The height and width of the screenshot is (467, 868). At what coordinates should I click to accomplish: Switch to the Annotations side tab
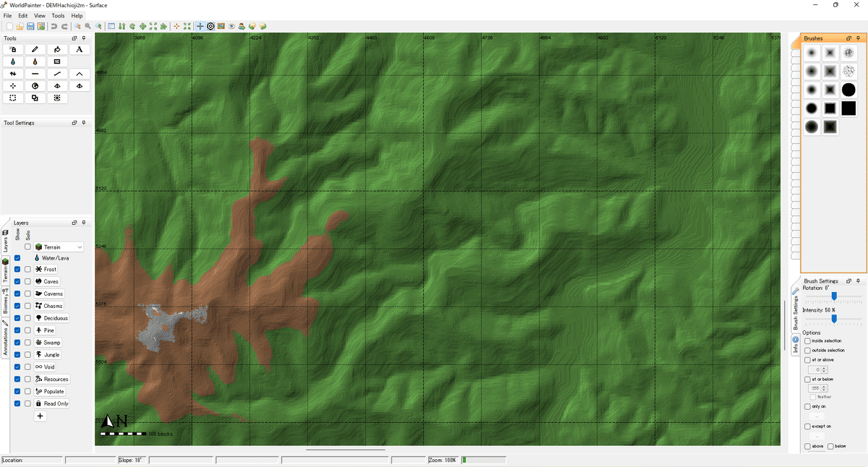coord(5,339)
